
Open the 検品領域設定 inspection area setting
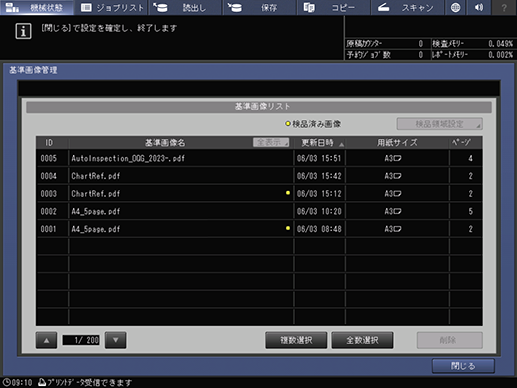[x=439, y=124]
